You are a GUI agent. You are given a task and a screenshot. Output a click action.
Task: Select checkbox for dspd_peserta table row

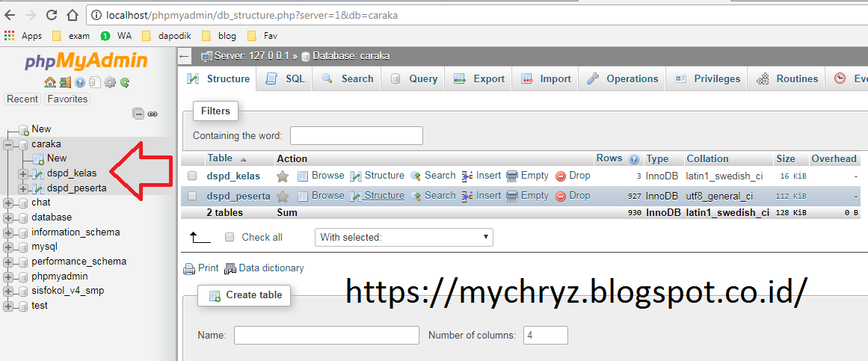click(192, 197)
